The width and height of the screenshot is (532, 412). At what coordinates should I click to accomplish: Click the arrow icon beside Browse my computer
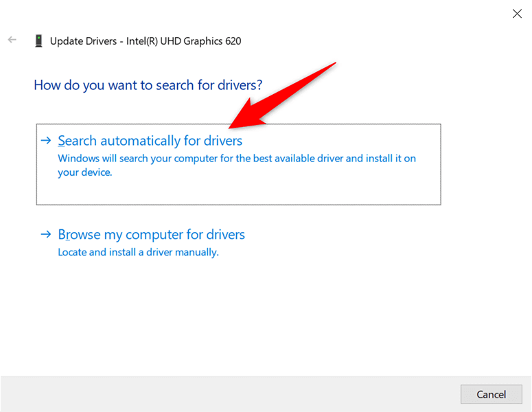46,235
